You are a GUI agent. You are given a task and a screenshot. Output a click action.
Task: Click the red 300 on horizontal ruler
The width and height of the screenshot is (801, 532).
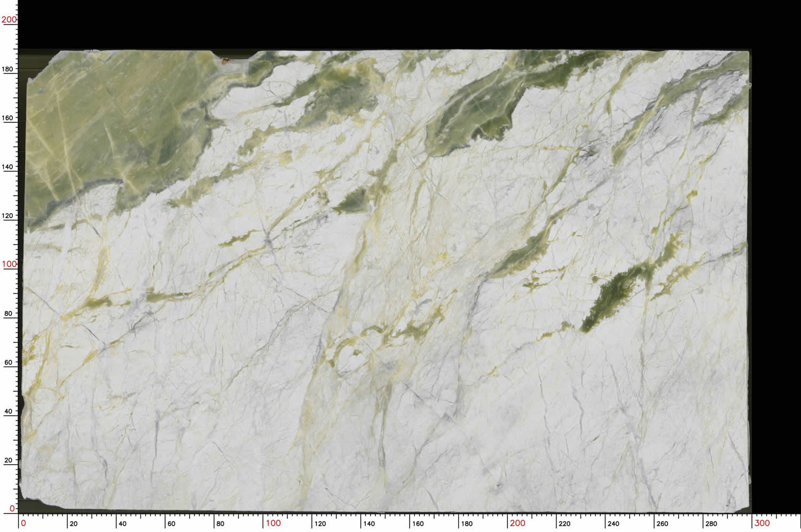[761, 523]
